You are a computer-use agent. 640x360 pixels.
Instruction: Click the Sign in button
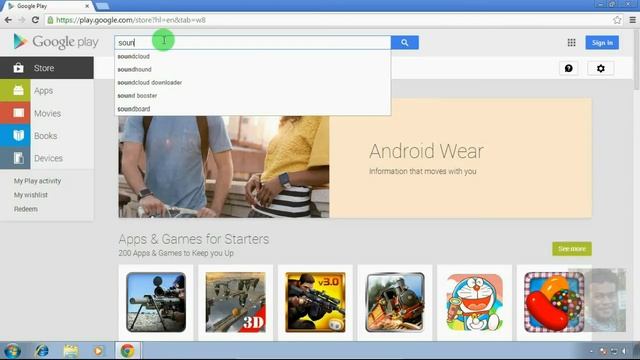[602, 42]
